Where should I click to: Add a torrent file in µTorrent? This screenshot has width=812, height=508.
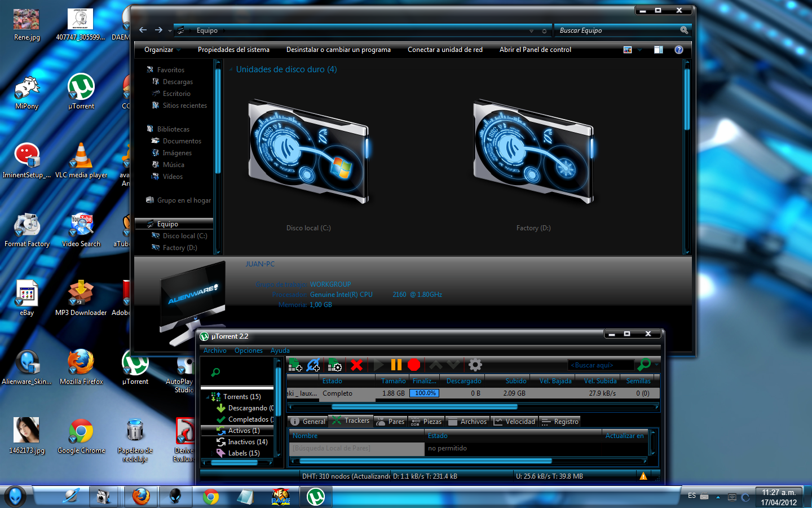pos(295,365)
